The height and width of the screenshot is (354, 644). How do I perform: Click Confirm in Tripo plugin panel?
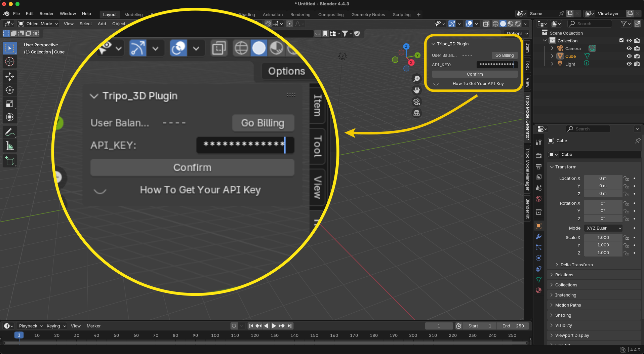[475, 74]
